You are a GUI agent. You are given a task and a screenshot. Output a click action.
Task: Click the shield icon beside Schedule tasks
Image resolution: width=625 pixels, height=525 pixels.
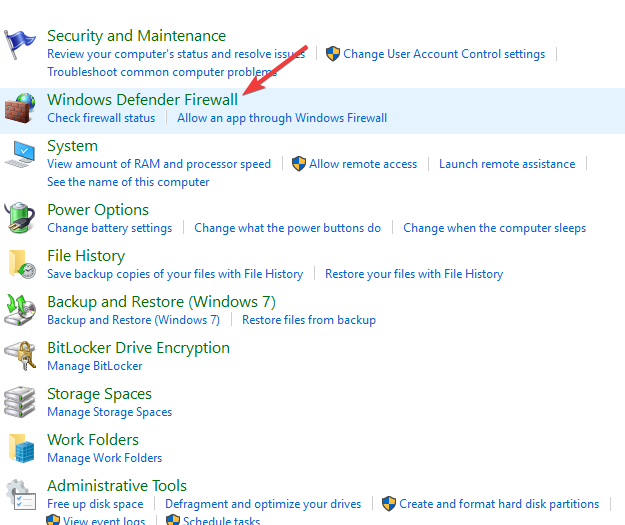click(x=173, y=519)
